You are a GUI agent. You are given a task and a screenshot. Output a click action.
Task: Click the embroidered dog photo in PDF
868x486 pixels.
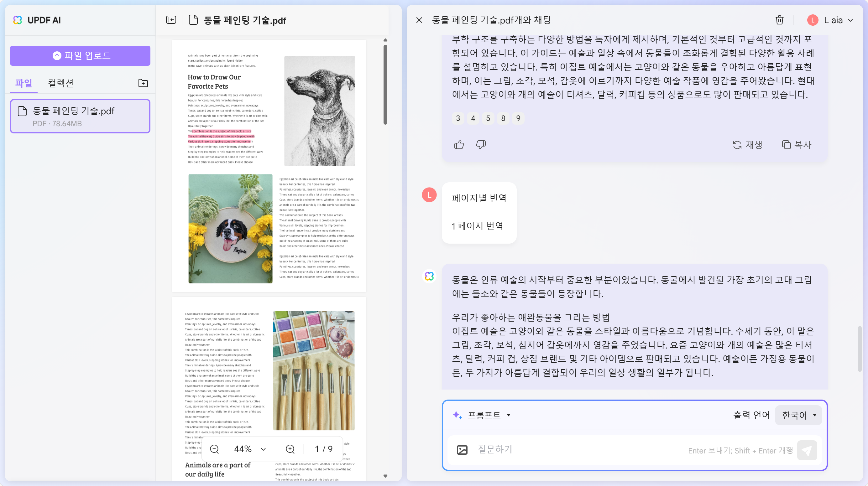(230, 229)
